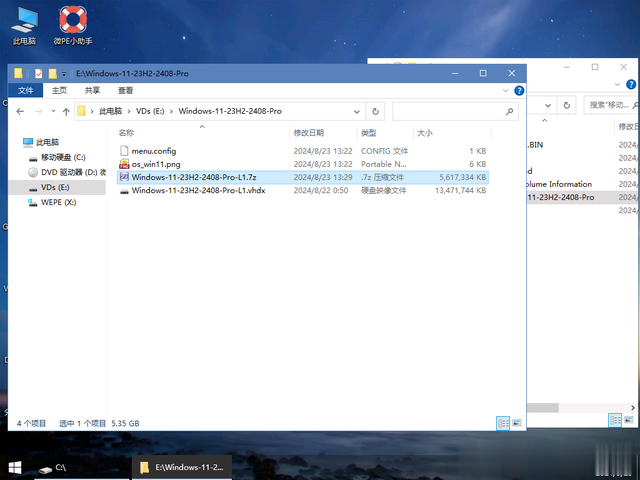
Task: Click refresh in the back Explorer window
Action: click(567, 105)
